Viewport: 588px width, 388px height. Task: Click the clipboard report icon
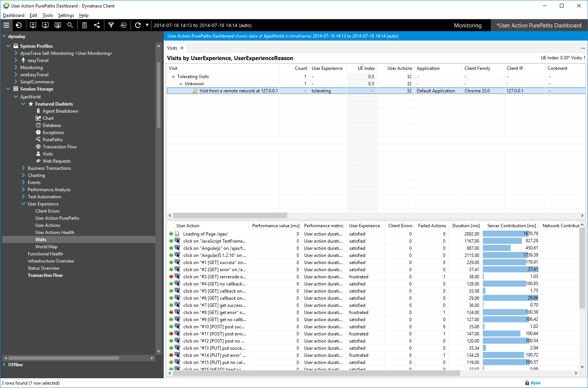pos(84,25)
